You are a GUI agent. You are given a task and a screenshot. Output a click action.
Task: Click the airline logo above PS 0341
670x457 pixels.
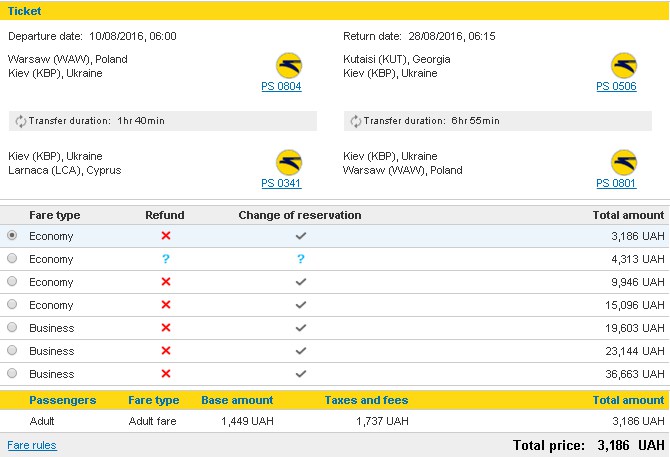[x=289, y=162]
